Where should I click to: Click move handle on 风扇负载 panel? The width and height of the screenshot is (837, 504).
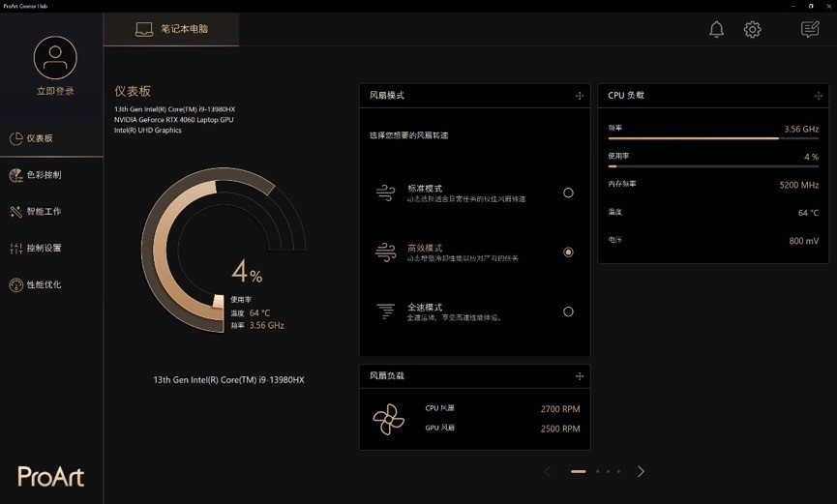click(x=580, y=376)
